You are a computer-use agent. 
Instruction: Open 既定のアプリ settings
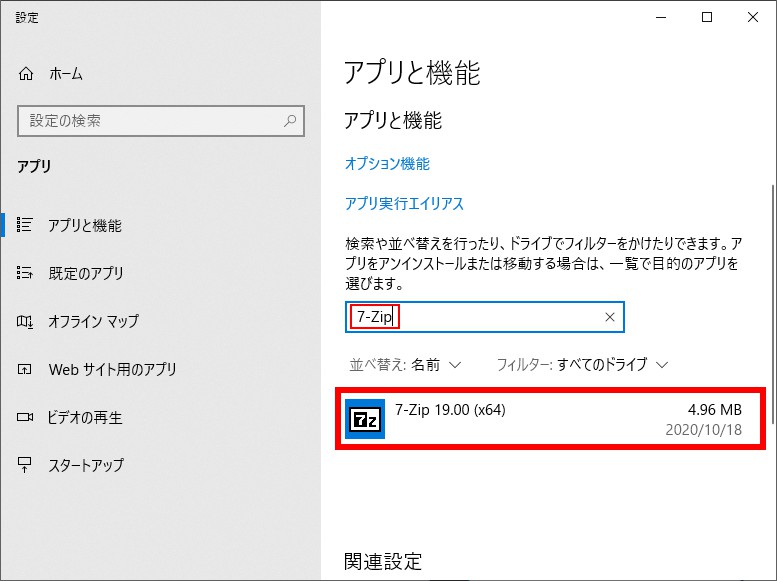coord(86,273)
